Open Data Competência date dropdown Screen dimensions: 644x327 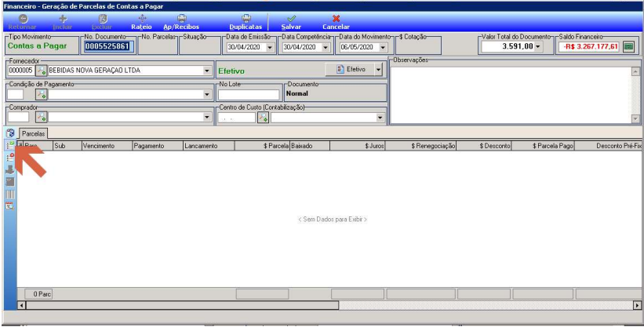point(326,47)
